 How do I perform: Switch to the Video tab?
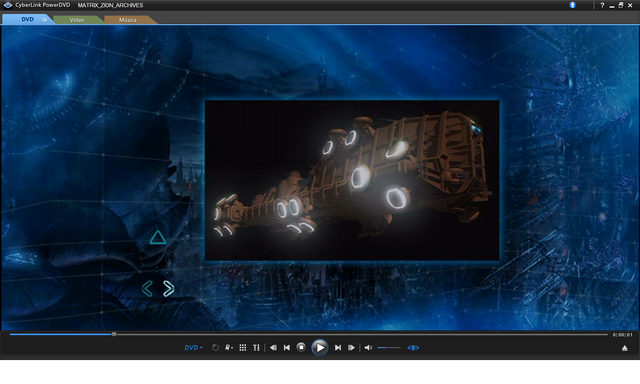click(x=77, y=20)
